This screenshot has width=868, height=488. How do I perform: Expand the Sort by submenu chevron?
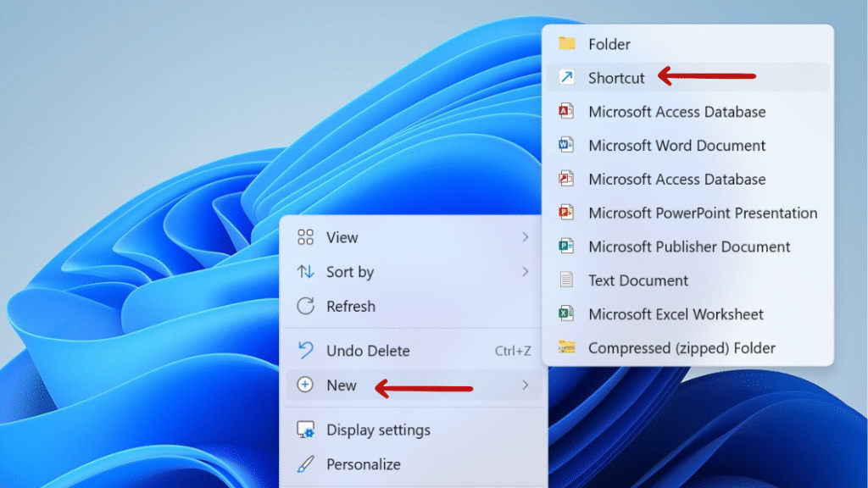coord(525,271)
